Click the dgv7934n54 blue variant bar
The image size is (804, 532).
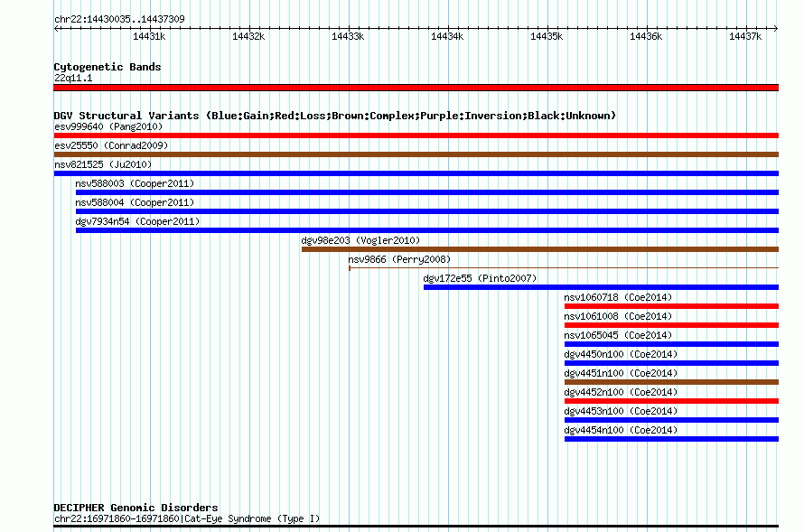pyautogui.click(x=427, y=230)
